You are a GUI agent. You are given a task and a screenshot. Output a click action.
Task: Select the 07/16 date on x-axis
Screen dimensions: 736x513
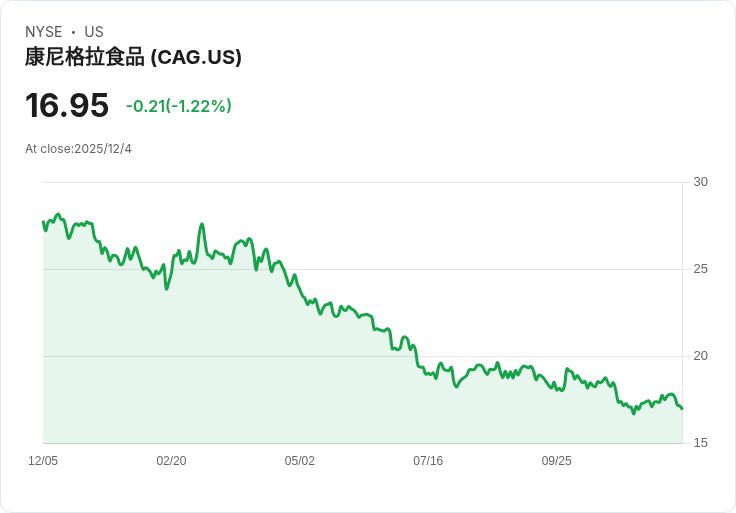point(428,461)
